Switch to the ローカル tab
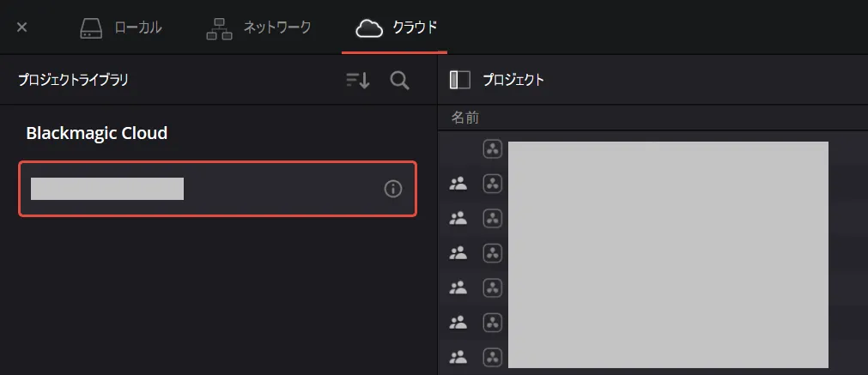The height and width of the screenshot is (375, 868). point(121,27)
